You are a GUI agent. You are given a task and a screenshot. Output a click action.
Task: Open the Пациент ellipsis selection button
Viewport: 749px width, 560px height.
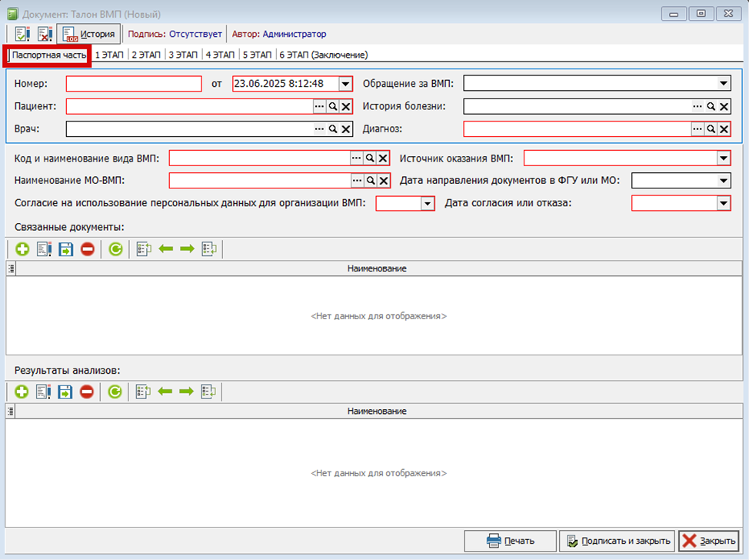click(x=319, y=106)
